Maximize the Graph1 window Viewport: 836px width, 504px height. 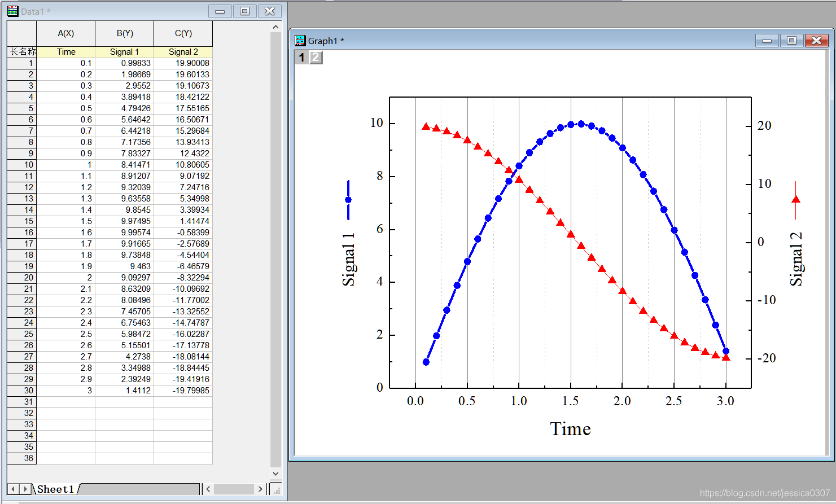[792, 41]
